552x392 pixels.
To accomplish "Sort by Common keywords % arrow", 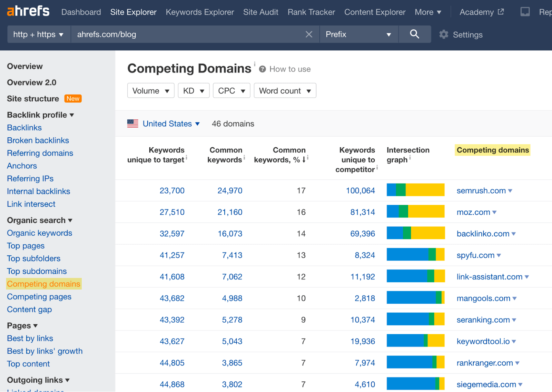I will [304, 159].
